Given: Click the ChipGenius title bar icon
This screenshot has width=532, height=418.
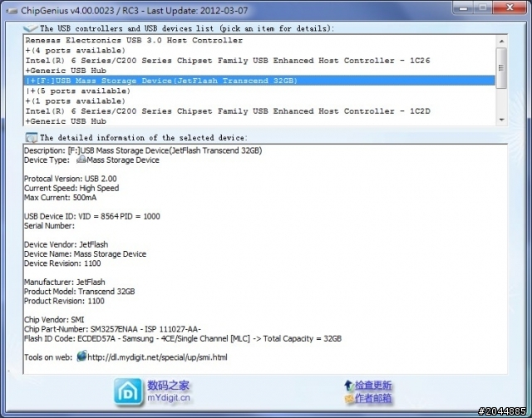Looking at the screenshot, I should tap(12, 11).
